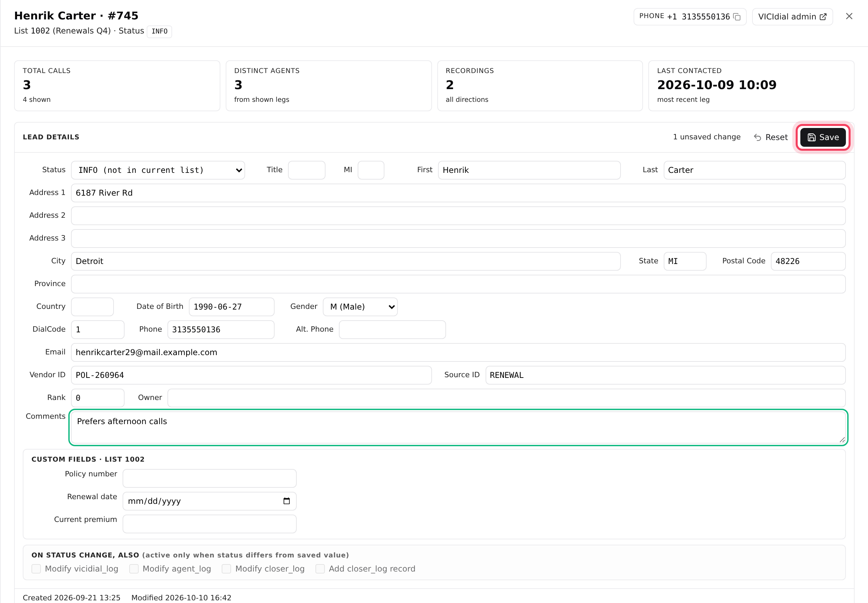This screenshot has width=868, height=603.
Task: Click the Address 3 field
Action: click(458, 239)
